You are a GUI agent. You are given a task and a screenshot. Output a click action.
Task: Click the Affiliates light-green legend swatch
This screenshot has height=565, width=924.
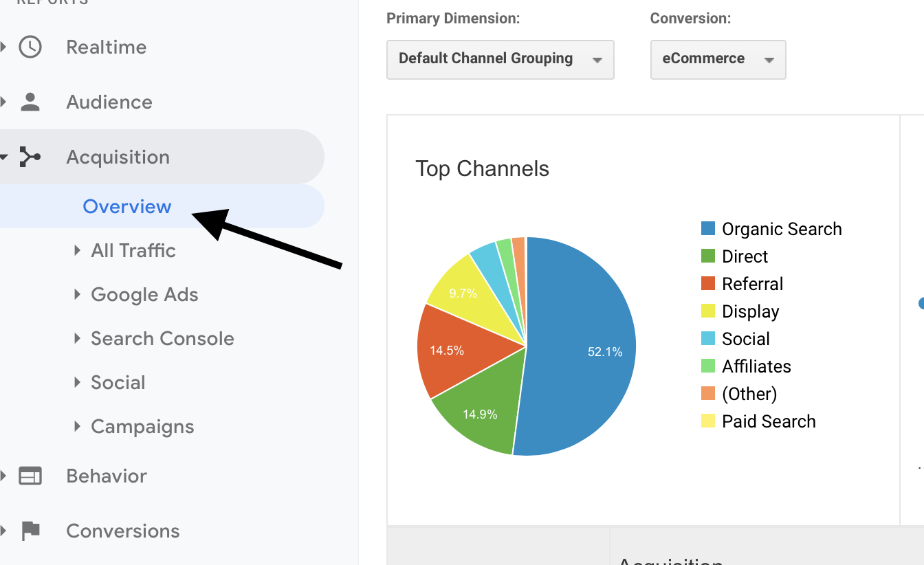tap(708, 366)
